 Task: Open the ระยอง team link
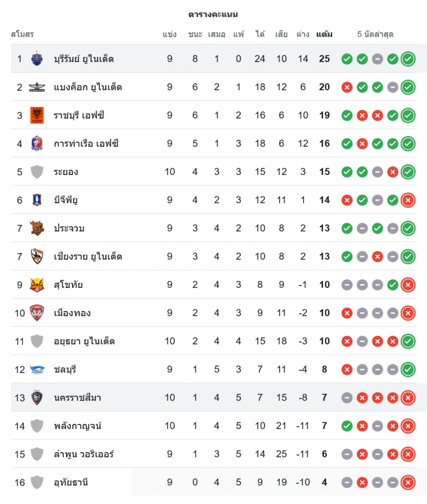click(66, 172)
